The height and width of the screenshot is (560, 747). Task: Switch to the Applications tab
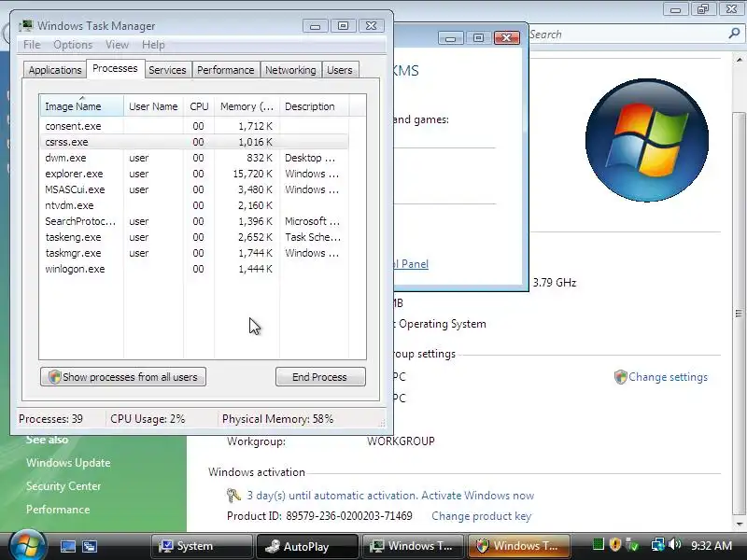[55, 70]
